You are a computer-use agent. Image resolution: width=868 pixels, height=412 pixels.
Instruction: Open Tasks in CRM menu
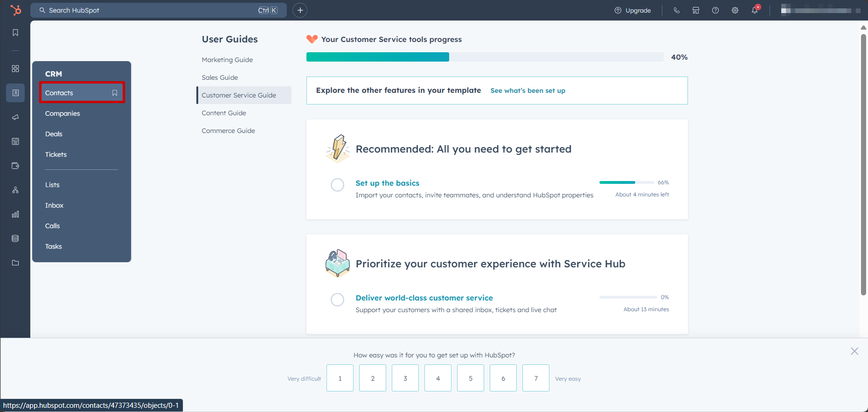coord(53,246)
